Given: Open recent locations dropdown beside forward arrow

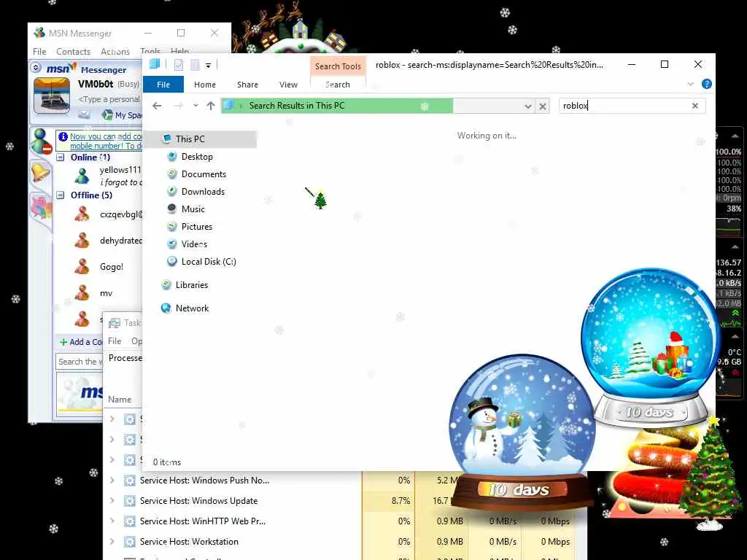Looking at the screenshot, I should point(196,106).
